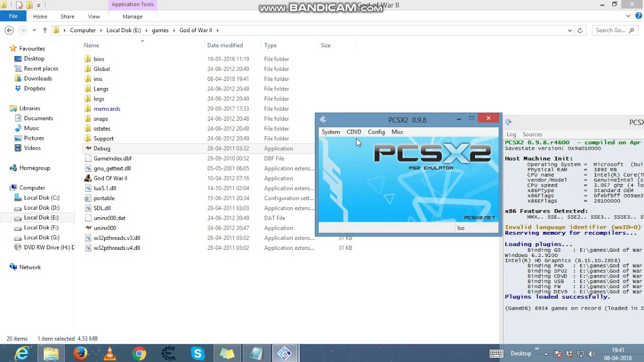Click the Search God of War II box

(x=615, y=30)
